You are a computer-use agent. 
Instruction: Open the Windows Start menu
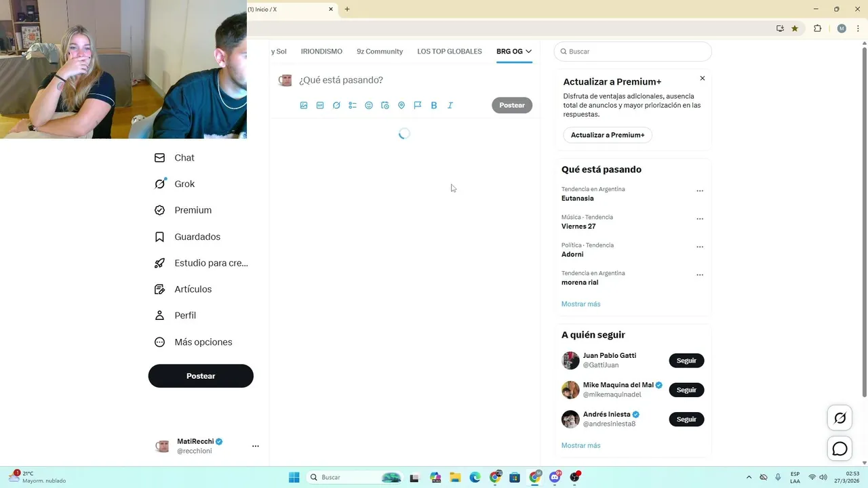tap(294, 477)
